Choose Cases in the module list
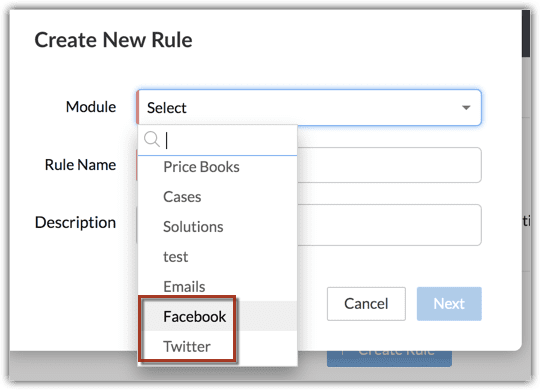The image size is (540, 390). click(x=217, y=197)
